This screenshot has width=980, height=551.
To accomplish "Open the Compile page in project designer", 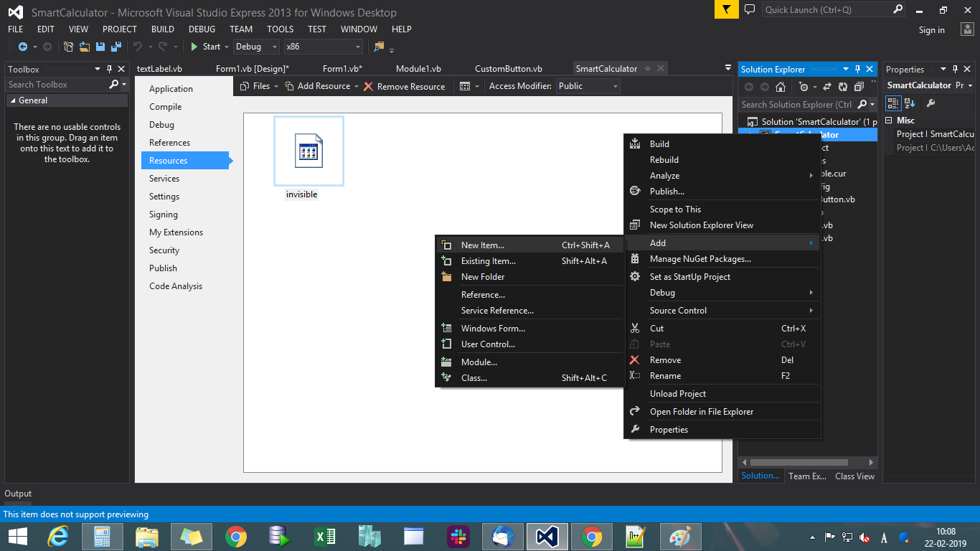I will [x=165, y=107].
